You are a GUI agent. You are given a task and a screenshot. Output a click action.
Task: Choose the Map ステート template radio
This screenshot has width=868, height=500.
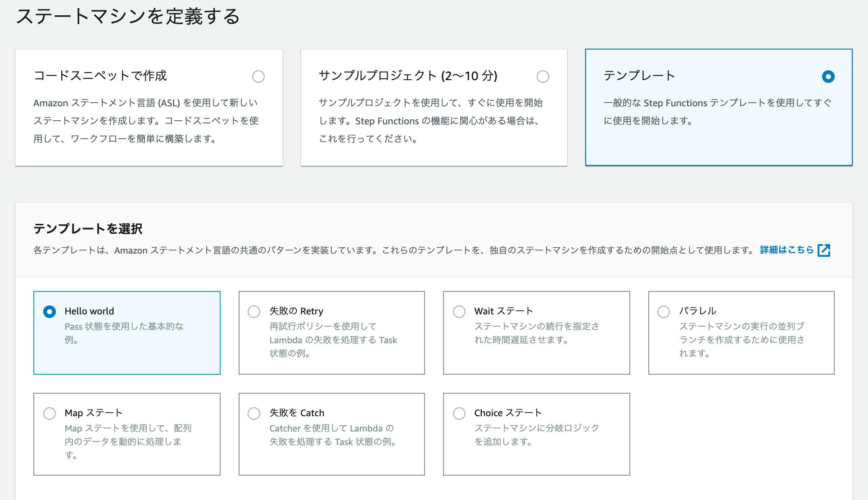pos(50,414)
